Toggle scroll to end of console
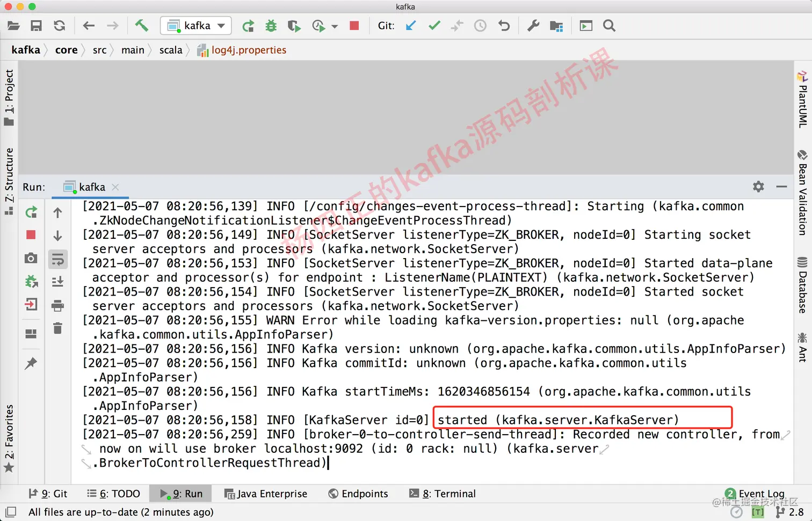The height and width of the screenshot is (521, 812). click(57, 282)
